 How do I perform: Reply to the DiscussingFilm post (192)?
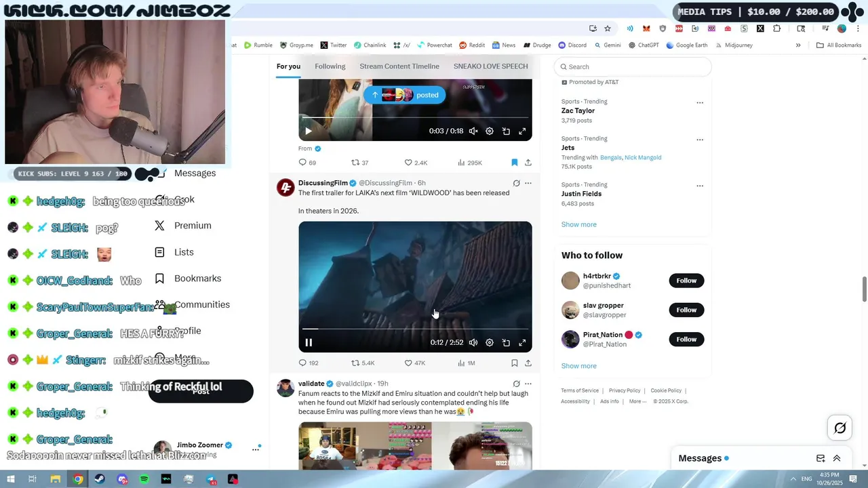pos(309,363)
